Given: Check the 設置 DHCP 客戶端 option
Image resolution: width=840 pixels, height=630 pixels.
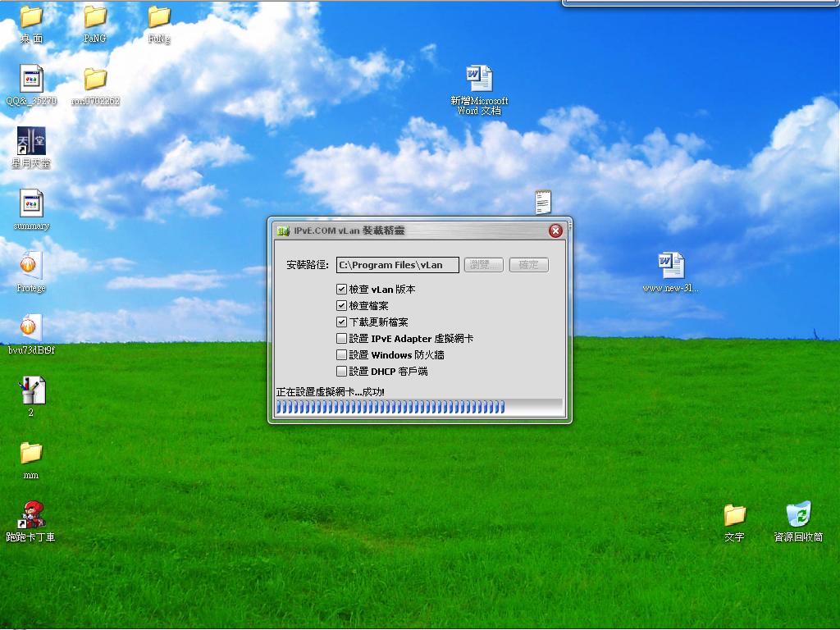Looking at the screenshot, I should (x=342, y=372).
